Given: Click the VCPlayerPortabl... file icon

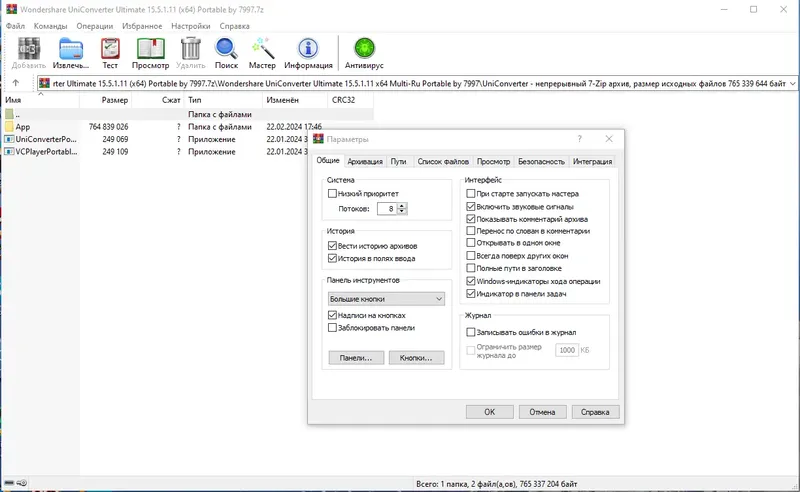Looking at the screenshot, I should tap(9, 152).
